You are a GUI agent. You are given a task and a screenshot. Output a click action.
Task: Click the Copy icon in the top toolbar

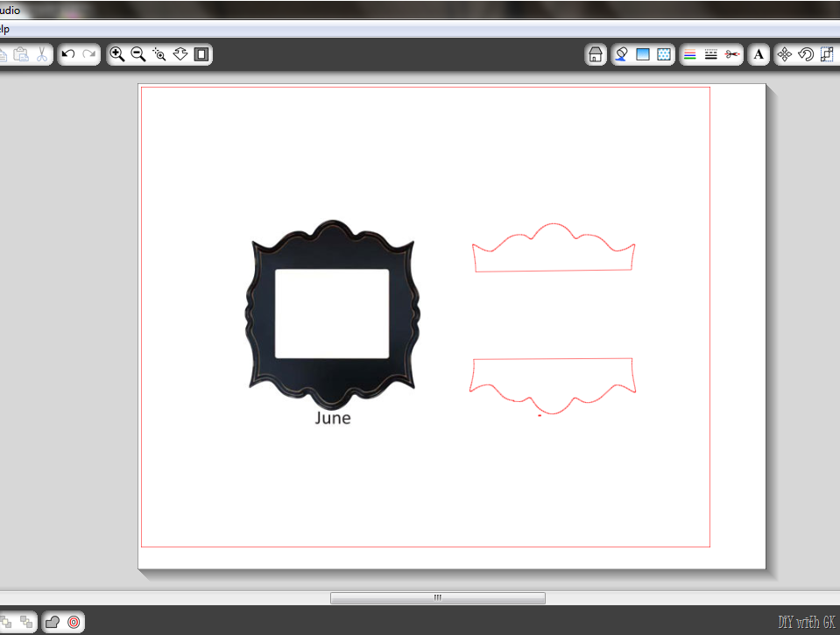coord(3,54)
